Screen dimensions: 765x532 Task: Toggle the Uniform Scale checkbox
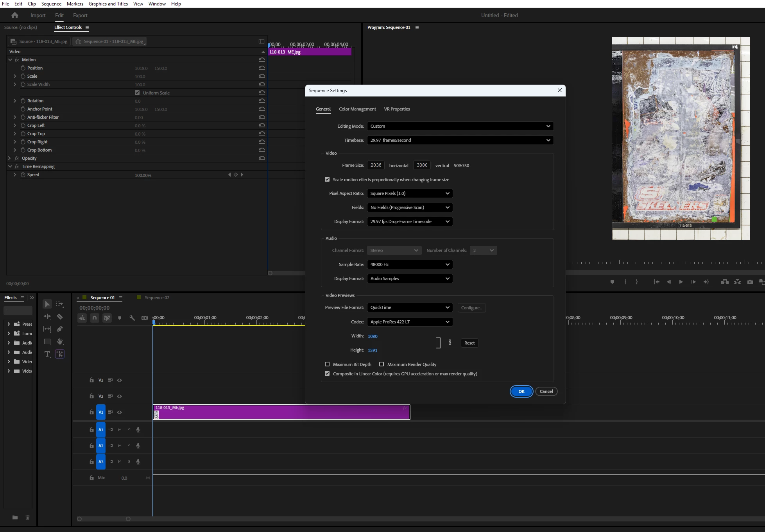[137, 93]
